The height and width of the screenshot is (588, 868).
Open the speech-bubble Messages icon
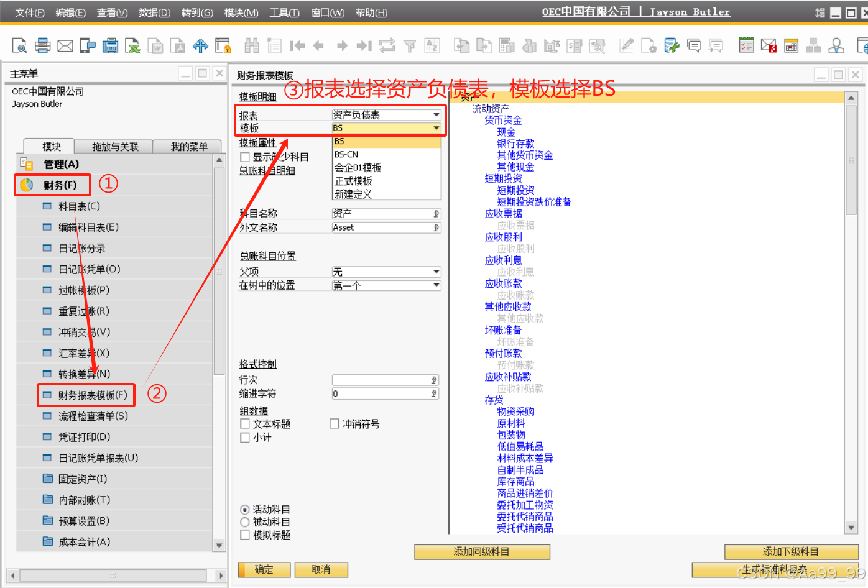click(x=694, y=45)
